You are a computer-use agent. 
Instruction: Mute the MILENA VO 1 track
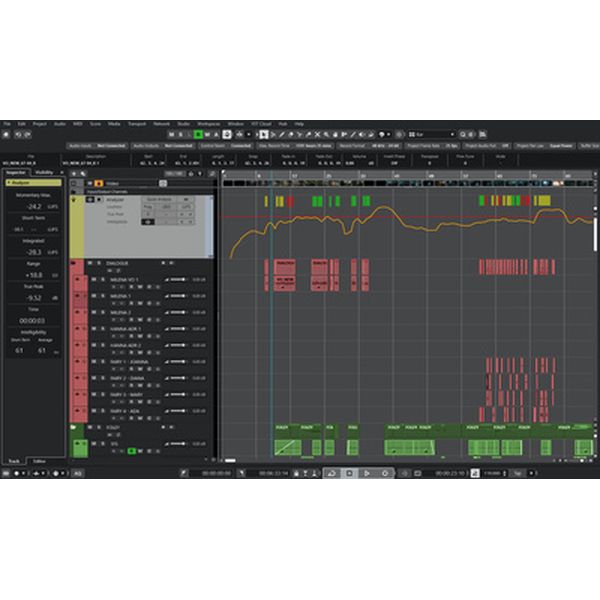(92, 280)
